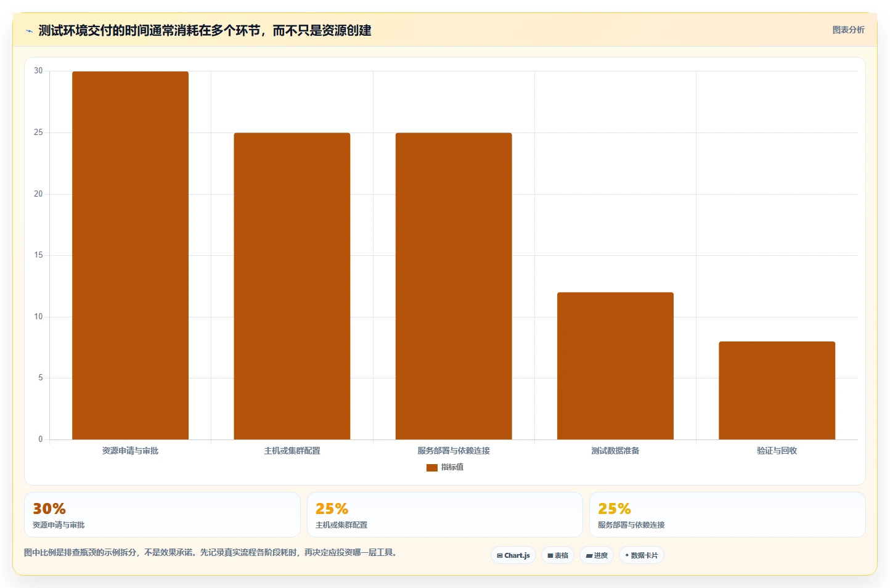Screen dimensions: 890x588
Task: Click the 服务部署与依赖连接 x-axis label
Action: coord(454,451)
